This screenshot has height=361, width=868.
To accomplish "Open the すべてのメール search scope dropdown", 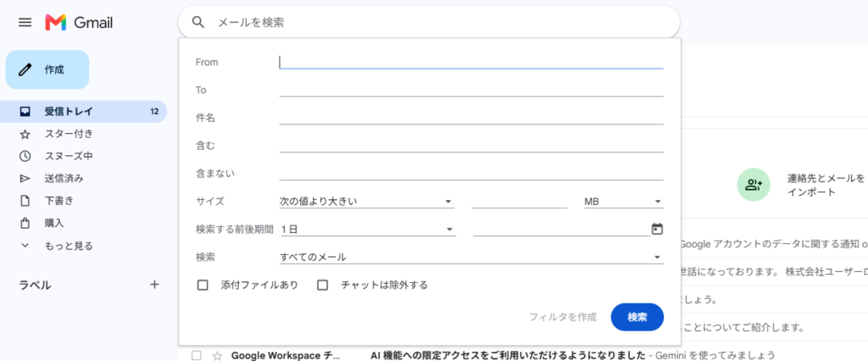I will tap(471, 257).
